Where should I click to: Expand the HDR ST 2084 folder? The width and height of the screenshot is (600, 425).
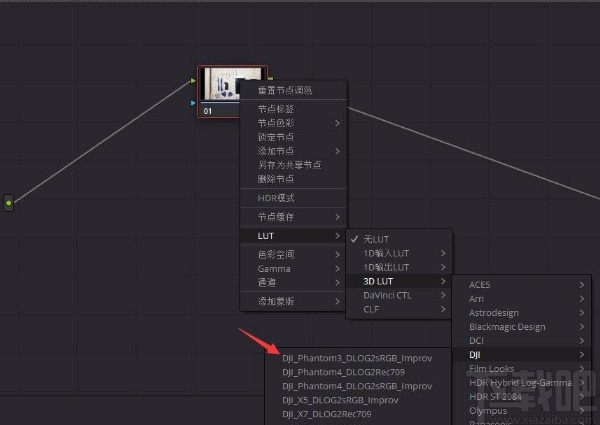[522, 397]
